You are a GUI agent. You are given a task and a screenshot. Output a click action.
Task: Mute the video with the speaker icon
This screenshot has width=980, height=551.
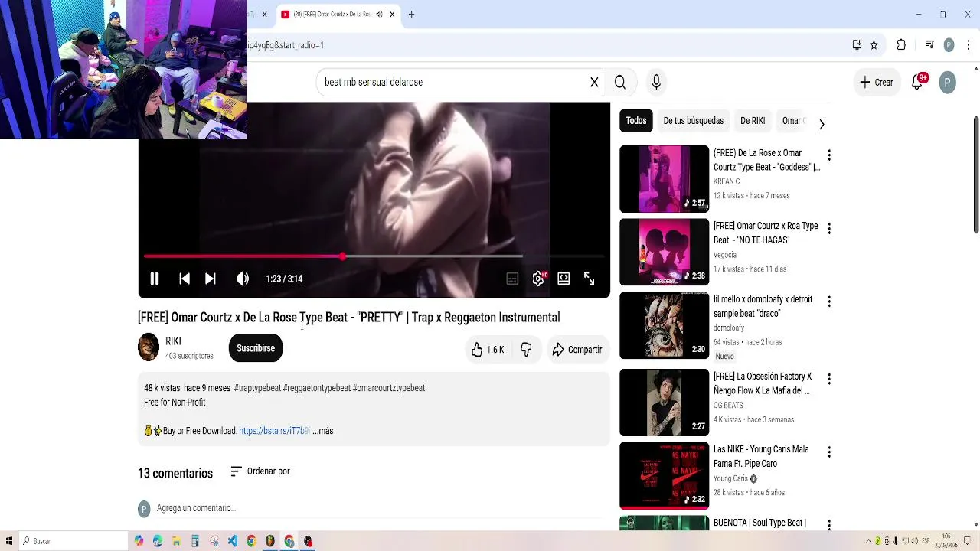[243, 279]
